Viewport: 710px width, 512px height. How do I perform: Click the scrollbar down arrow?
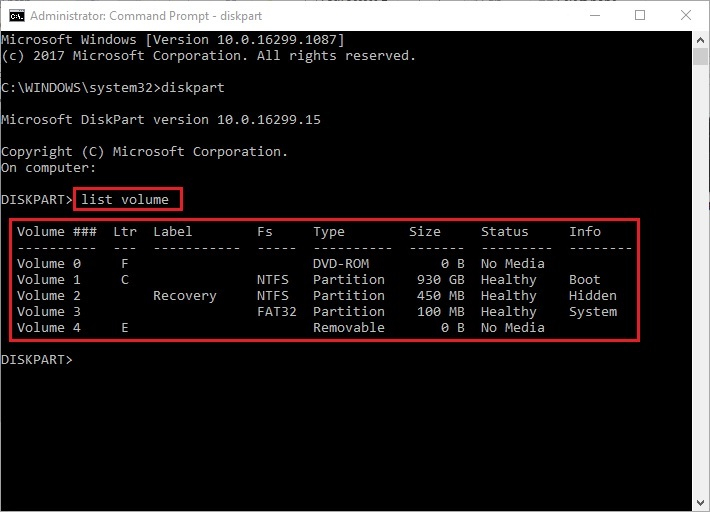point(700,503)
